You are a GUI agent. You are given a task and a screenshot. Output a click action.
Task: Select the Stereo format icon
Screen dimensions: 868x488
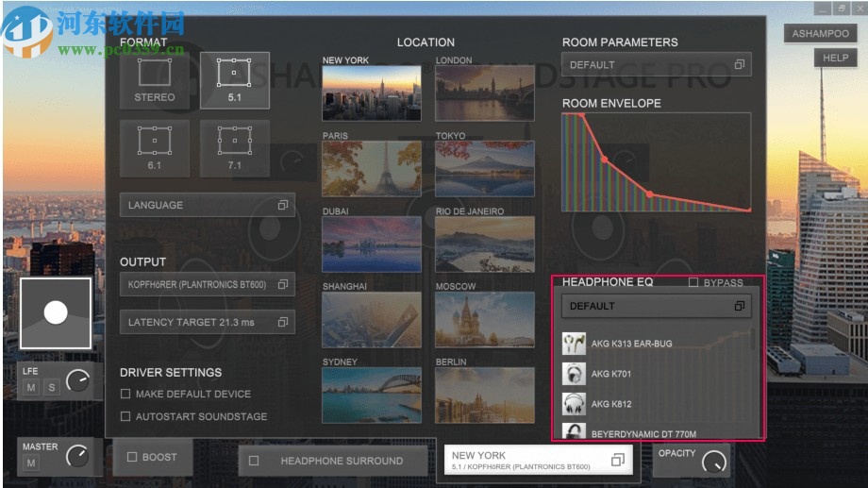click(x=155, y=80)
